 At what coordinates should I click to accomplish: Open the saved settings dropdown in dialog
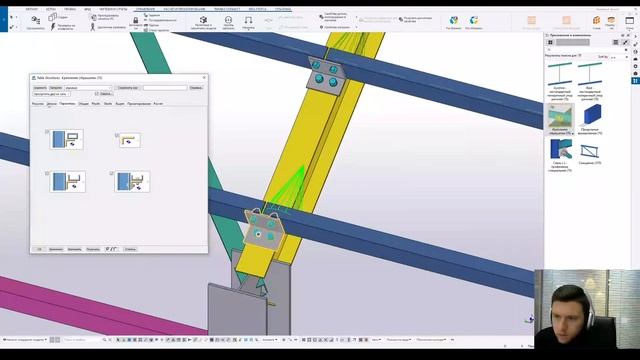pyautogui.click(x=88, y=88)
